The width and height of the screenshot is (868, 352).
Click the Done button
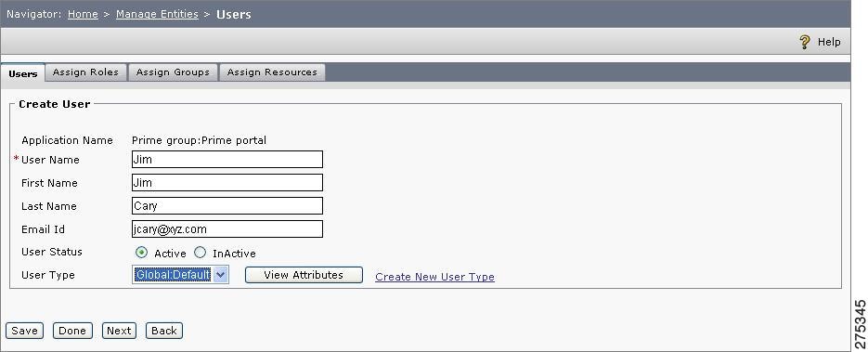point(72,331)
